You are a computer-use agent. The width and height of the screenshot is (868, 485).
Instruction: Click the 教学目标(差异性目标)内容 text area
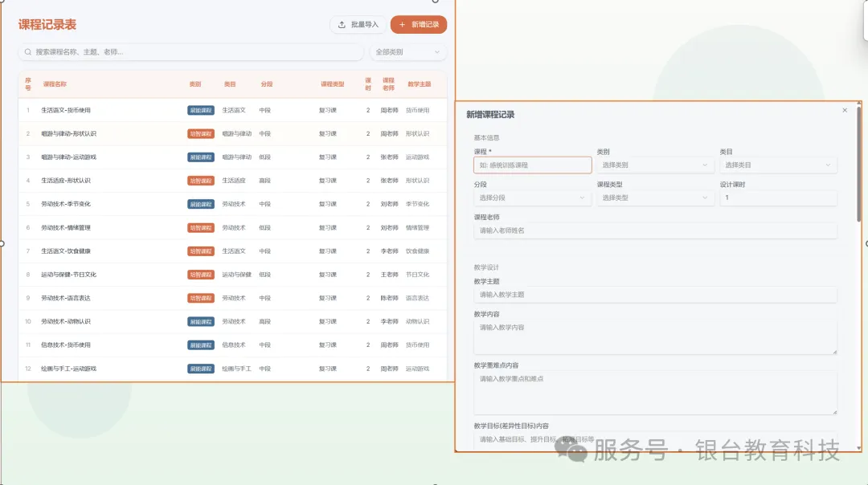coord(655,441)
